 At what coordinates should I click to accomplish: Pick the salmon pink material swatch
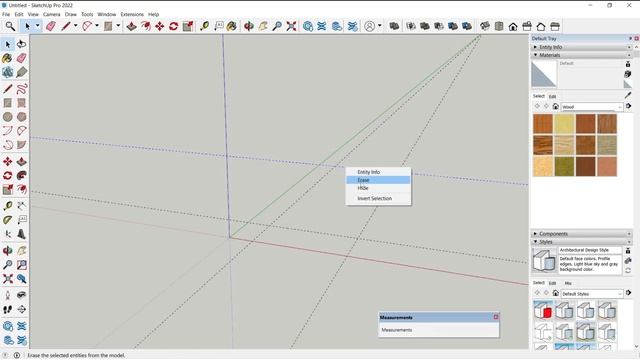pos(607,167)
